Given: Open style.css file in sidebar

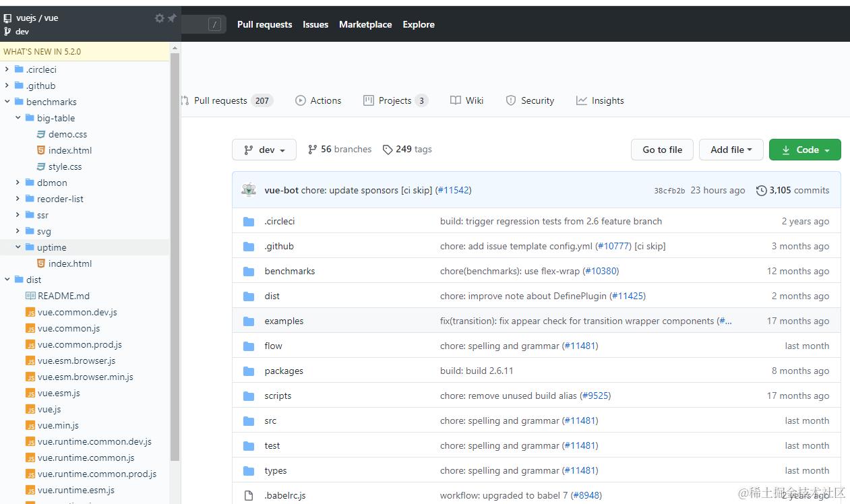Looking at the screenshot, I should [x=65, y=166].
